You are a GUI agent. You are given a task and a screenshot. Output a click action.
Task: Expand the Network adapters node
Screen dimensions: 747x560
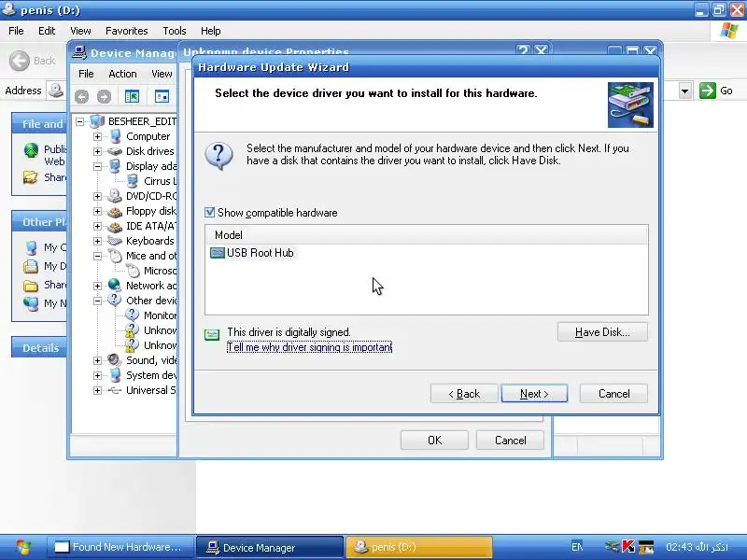98,286
